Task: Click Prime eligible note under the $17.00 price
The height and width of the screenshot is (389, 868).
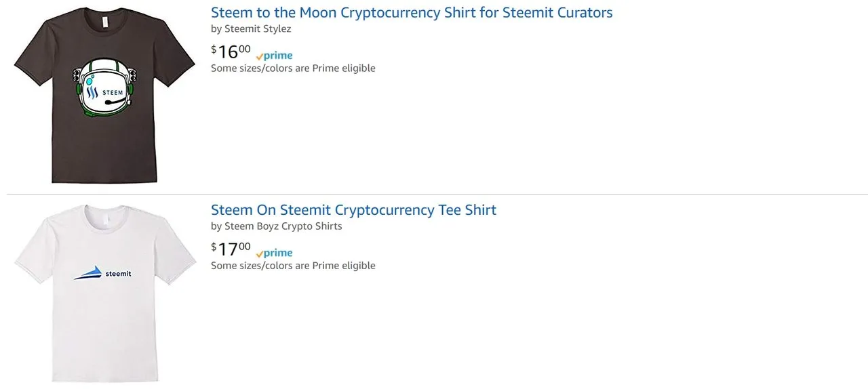Action: pos(293,266)
